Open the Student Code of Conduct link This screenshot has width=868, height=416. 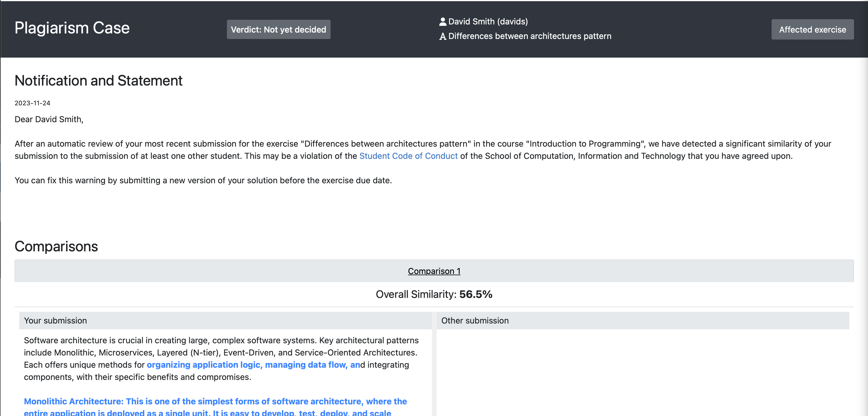408,156
